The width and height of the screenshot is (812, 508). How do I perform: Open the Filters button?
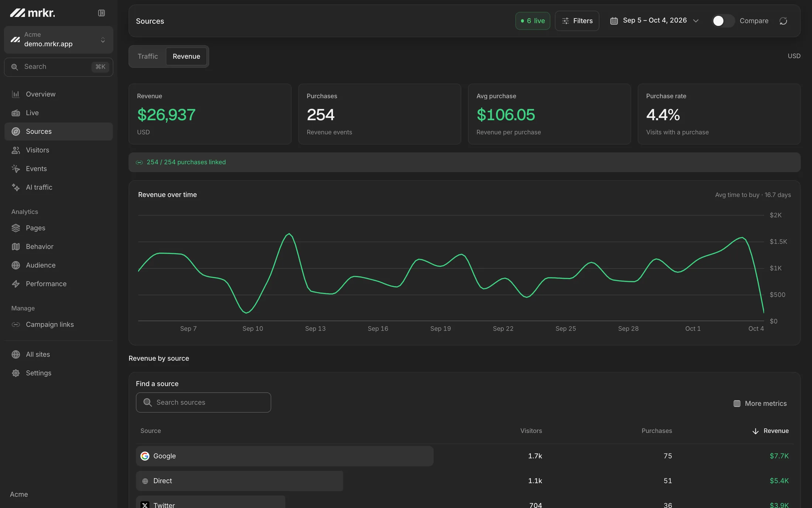[x=577, y=21]
